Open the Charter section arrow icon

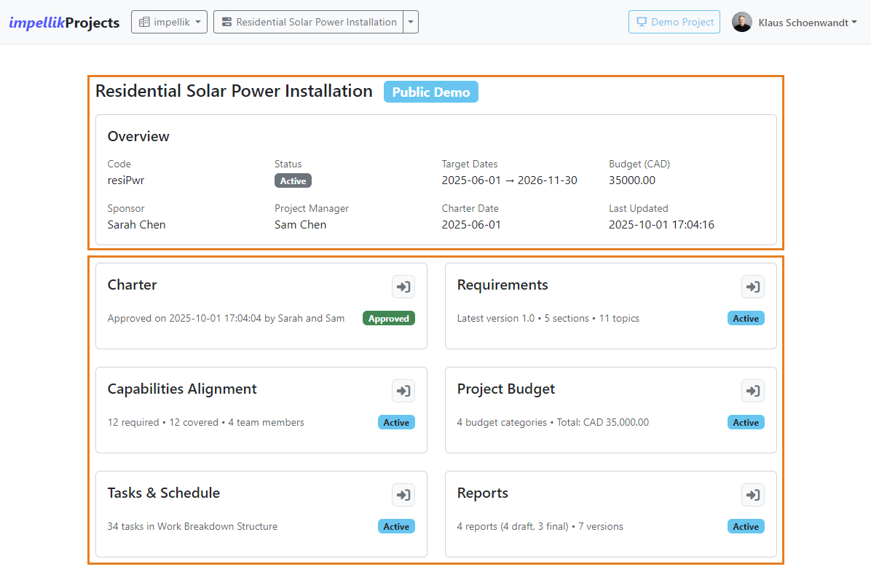click(x=403, y=287)
